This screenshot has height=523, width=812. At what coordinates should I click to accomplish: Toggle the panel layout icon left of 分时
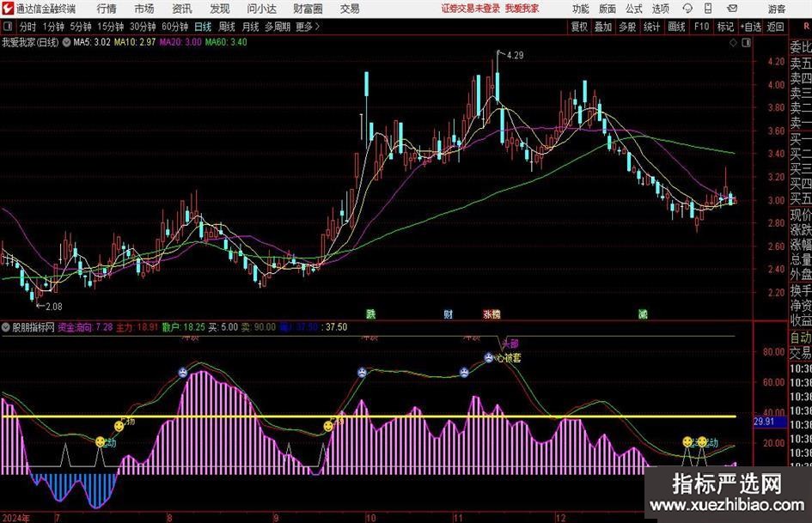[9, 27]
